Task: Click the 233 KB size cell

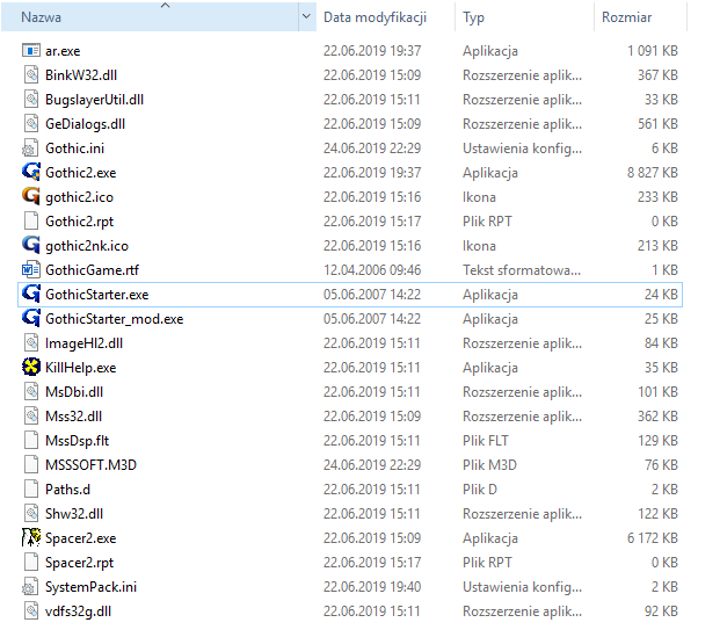Action: [x=658, y=197]
